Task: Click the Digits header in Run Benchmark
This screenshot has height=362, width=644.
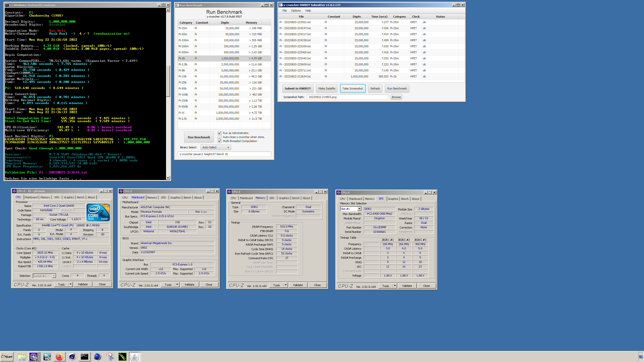Action: tap(225, 23)
